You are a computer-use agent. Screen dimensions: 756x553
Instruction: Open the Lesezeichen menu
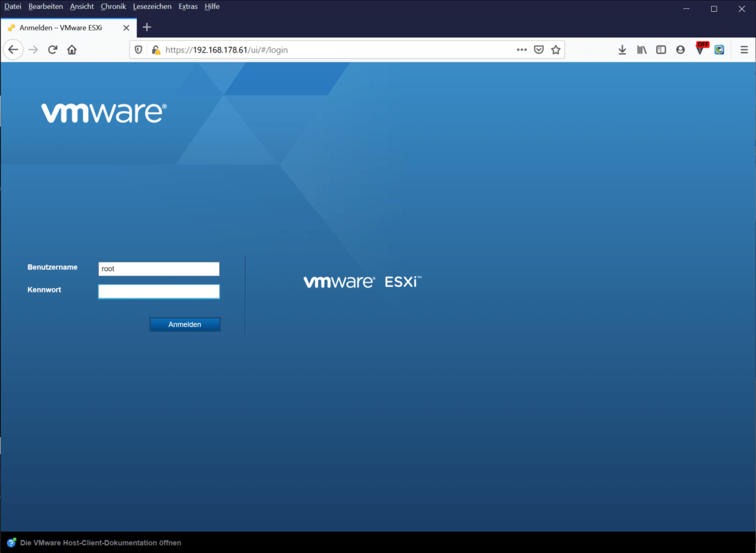(x=152, y=6)
